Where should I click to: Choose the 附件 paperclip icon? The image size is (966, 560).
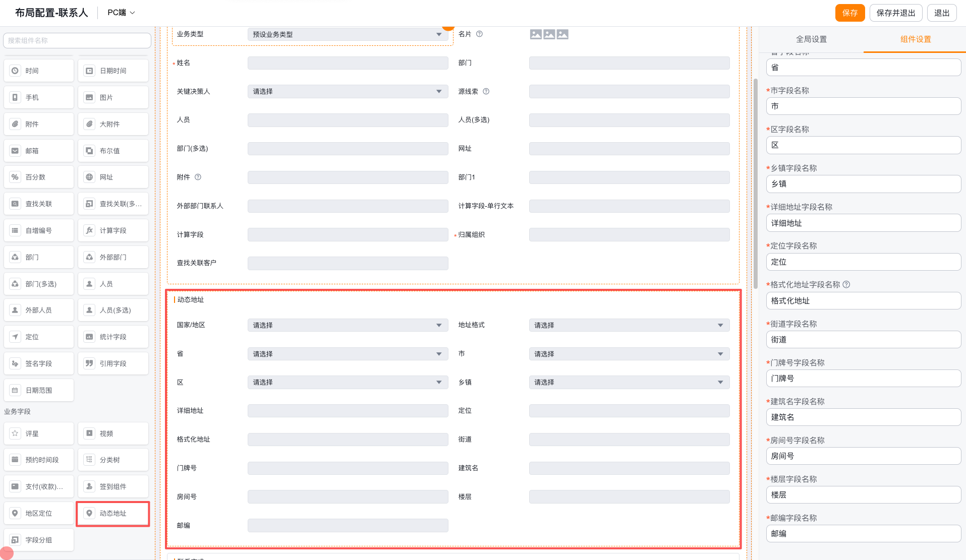tap(15, 124)
